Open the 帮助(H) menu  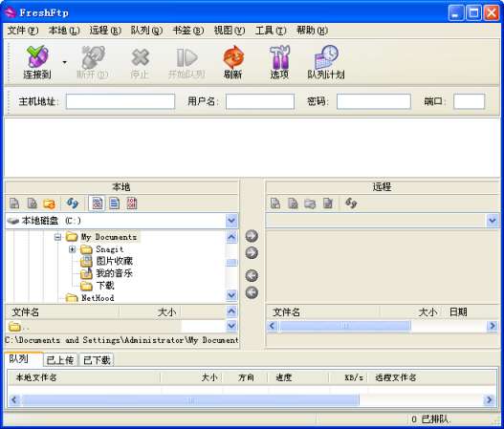click(312, 31)
